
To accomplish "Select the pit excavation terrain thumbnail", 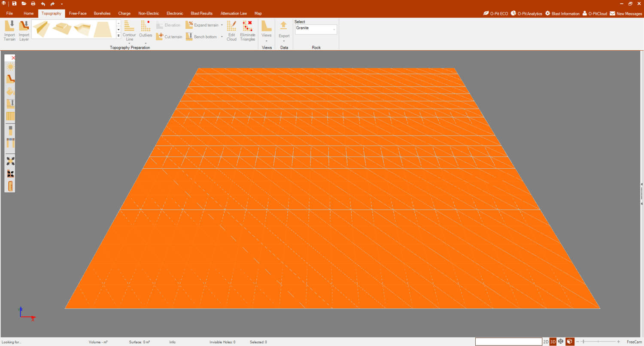I will [x=82, y=29].
